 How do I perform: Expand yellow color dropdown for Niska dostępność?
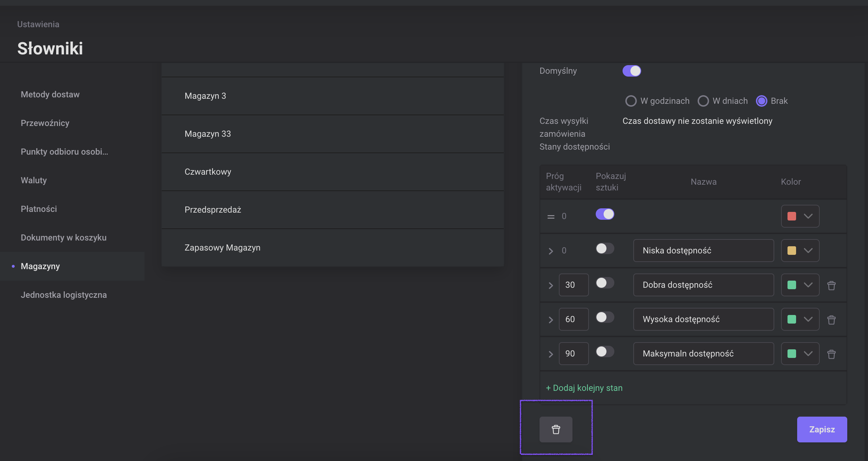800,251
